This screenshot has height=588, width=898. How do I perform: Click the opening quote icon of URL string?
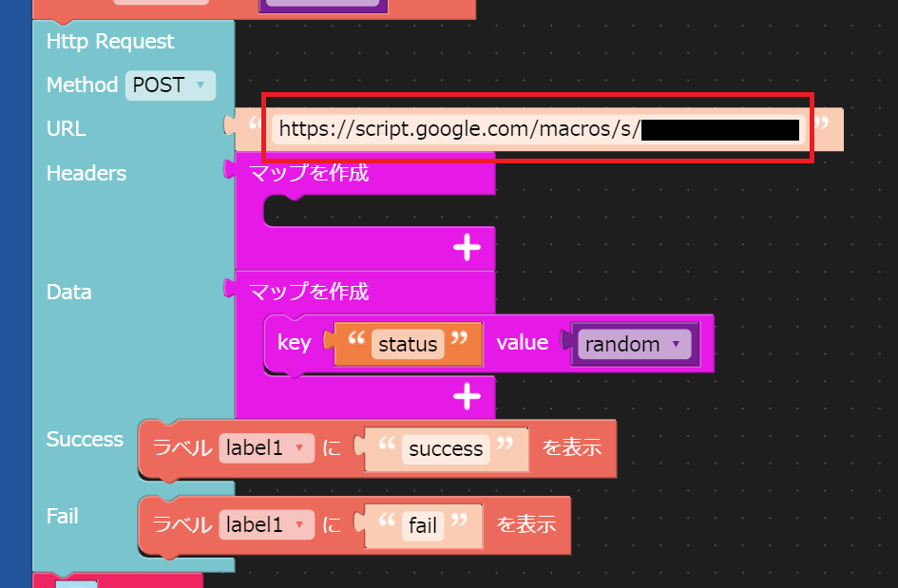pyautogui.click(x=255, y=124)
